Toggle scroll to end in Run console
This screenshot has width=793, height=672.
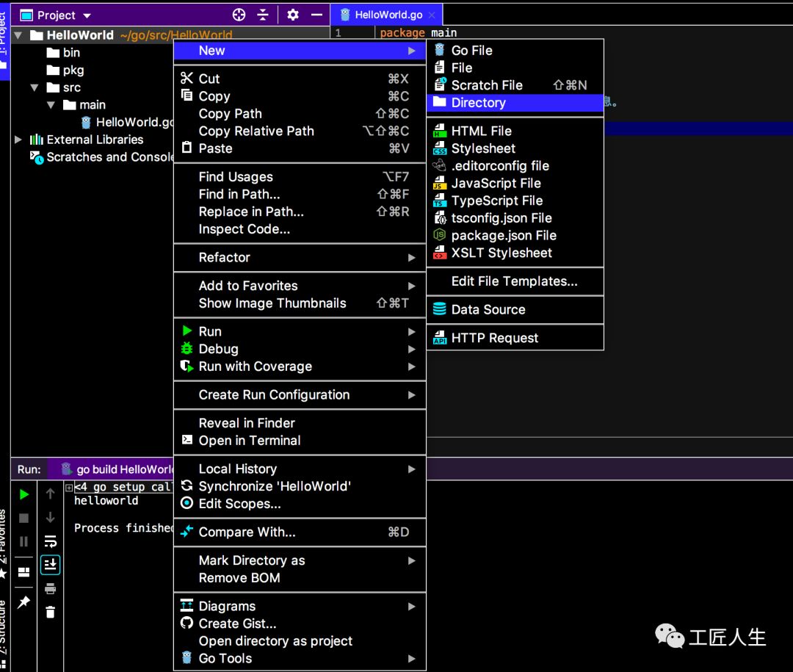50,565
